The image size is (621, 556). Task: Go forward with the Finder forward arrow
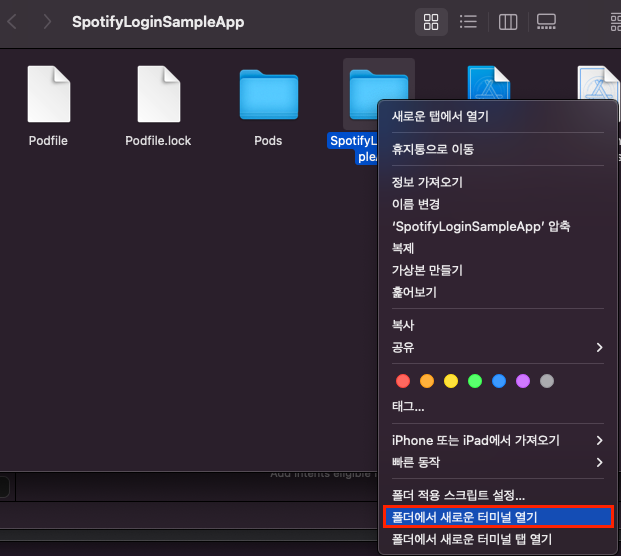pos(47,22)
